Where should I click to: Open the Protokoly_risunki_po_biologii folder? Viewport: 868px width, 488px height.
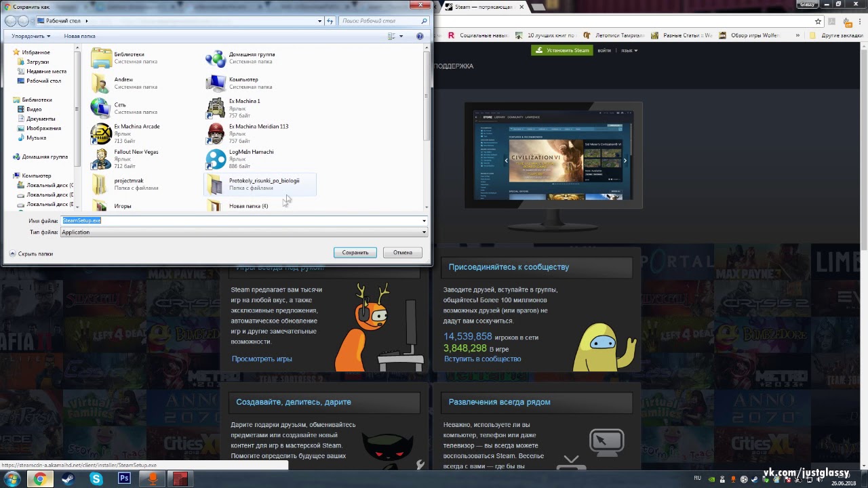click(260, 184)
